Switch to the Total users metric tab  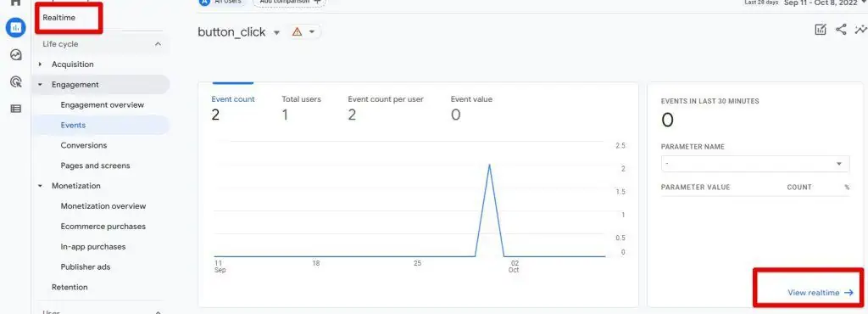tap(301, 109)
